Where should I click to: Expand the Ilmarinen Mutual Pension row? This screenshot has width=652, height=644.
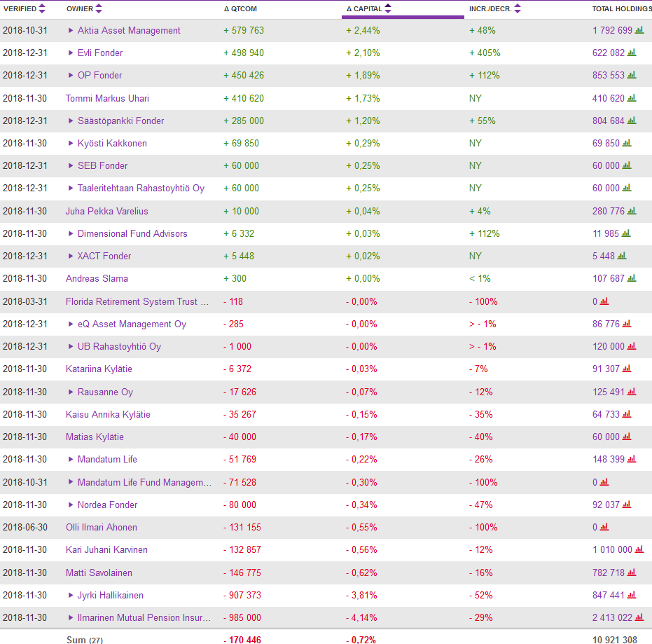coord(71,617)
